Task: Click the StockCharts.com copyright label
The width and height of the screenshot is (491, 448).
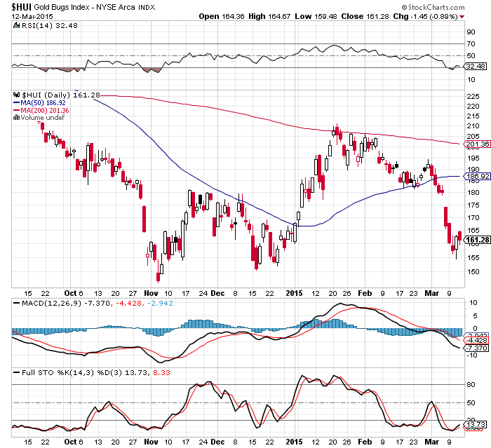Action: [433, 7]
